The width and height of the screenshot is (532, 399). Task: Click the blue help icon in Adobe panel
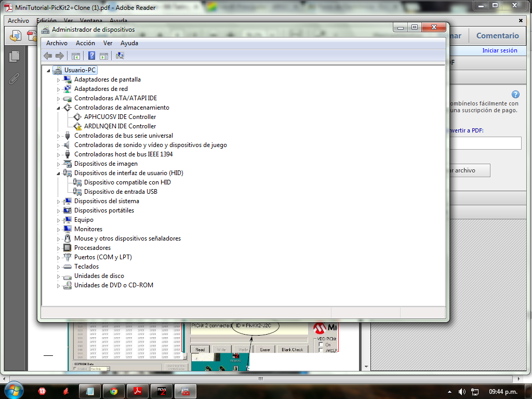click(515, 95)
